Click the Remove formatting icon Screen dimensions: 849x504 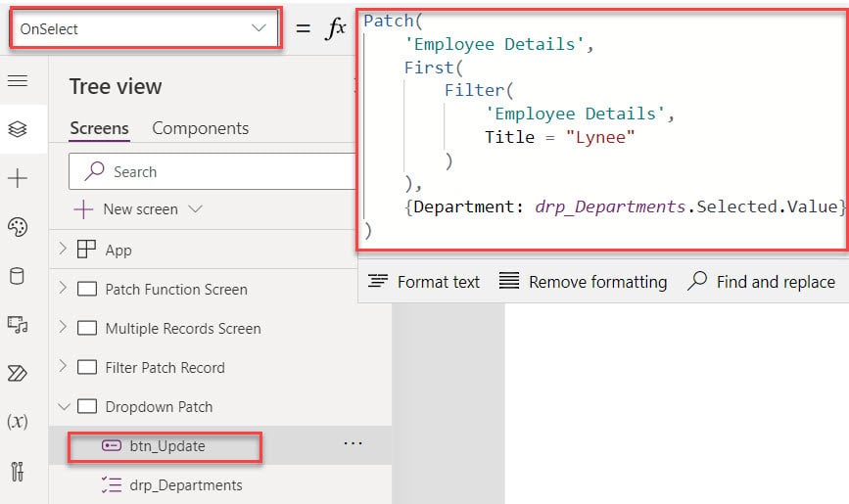tap(509, 281)
